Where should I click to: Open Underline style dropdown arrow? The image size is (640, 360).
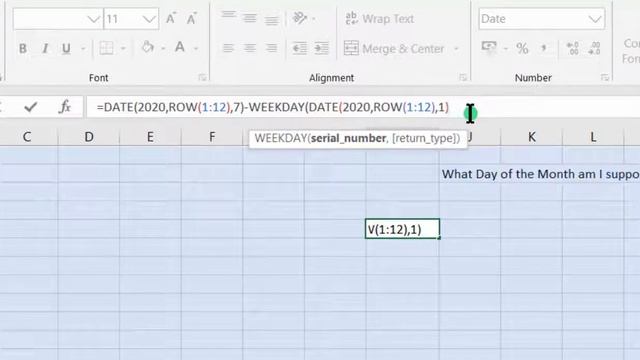pos(83,49)
